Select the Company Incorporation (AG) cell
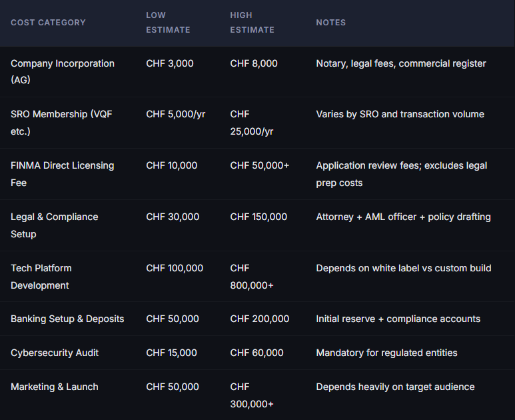Viewport: 515px width, 420px height. tap(63, 71)
